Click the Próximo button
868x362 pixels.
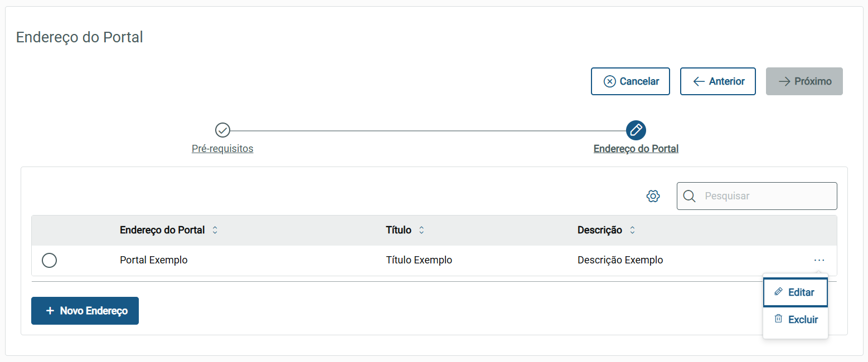coord(804,81)
